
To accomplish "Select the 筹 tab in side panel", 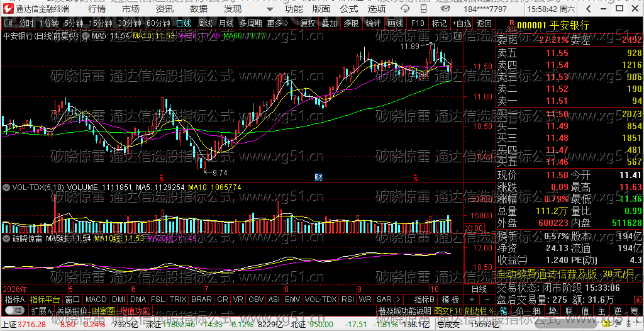I will tap(635, 310).
